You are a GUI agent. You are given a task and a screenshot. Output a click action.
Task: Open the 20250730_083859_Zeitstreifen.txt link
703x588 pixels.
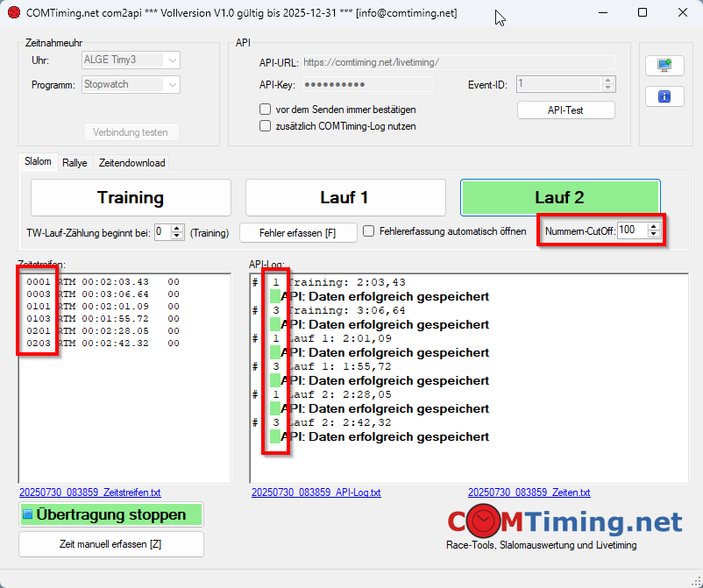point(90,492)
